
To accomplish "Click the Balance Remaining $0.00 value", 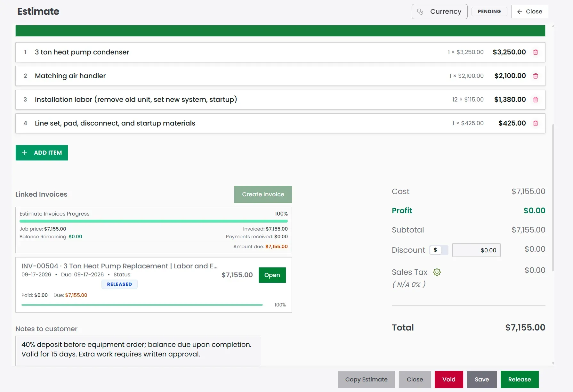I will click(75, 237).
